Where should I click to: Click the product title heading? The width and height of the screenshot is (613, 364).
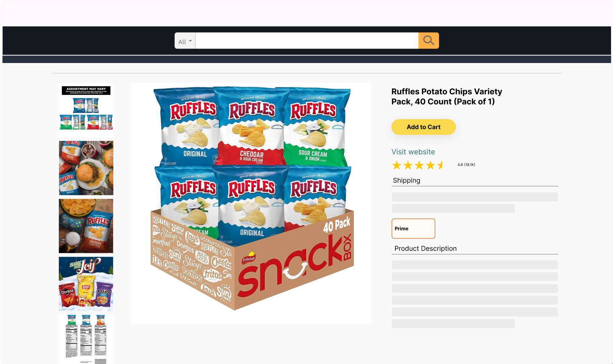[x=446, y=96]
